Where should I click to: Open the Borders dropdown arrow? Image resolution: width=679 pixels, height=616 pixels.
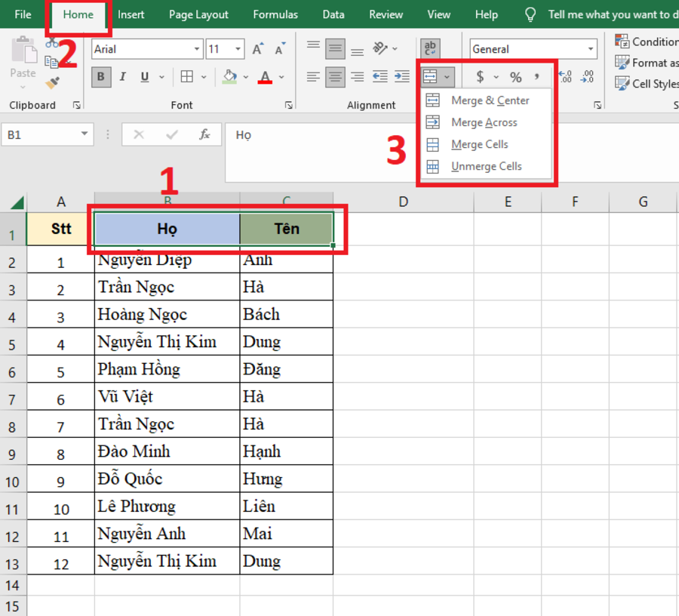coord(204,77)
